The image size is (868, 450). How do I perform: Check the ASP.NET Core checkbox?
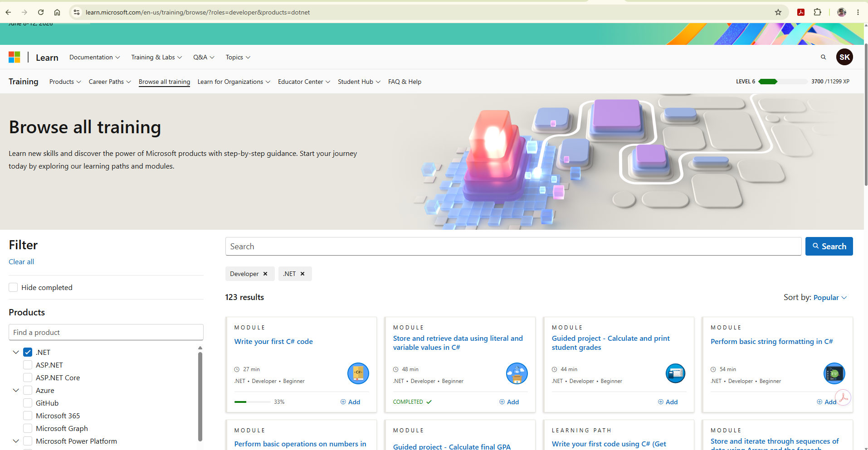(x=28, y=377)
